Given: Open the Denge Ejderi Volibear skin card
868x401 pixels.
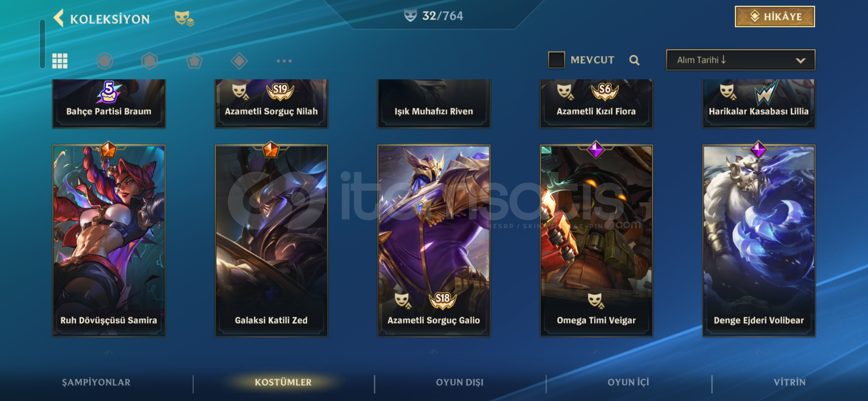Looking at the screenshot, I should 759,241.
